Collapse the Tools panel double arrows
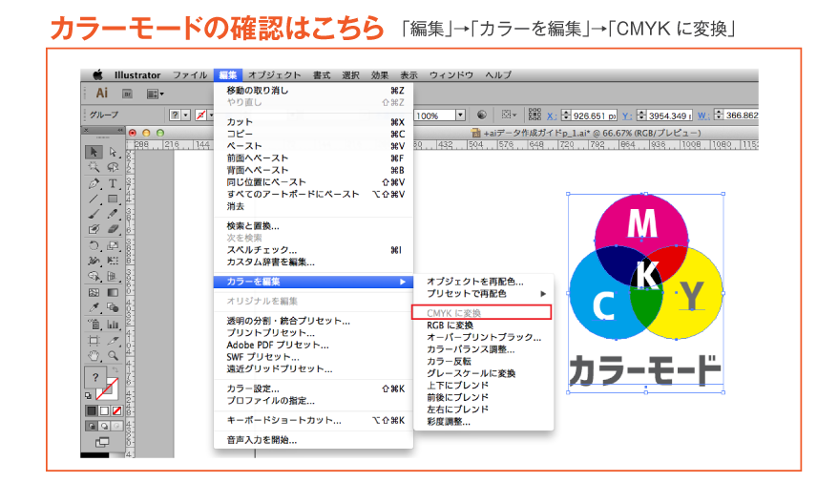838x504 pixels. (x=120, y=130)
